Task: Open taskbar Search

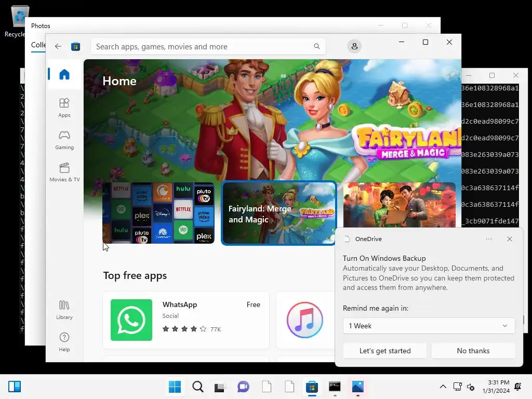Action: [198, 387]
